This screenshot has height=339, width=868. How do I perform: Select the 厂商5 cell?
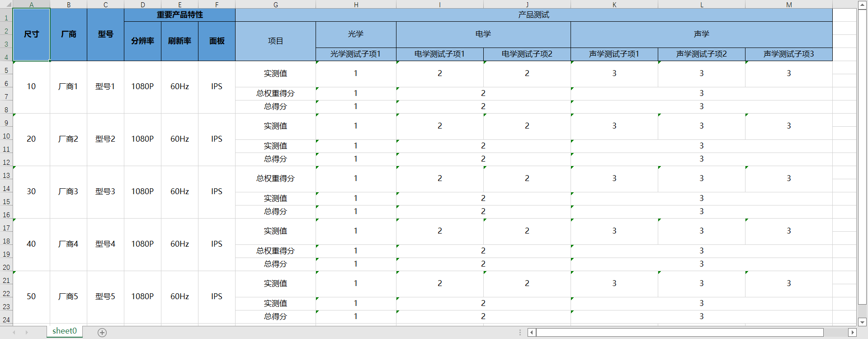click(68, 297)
